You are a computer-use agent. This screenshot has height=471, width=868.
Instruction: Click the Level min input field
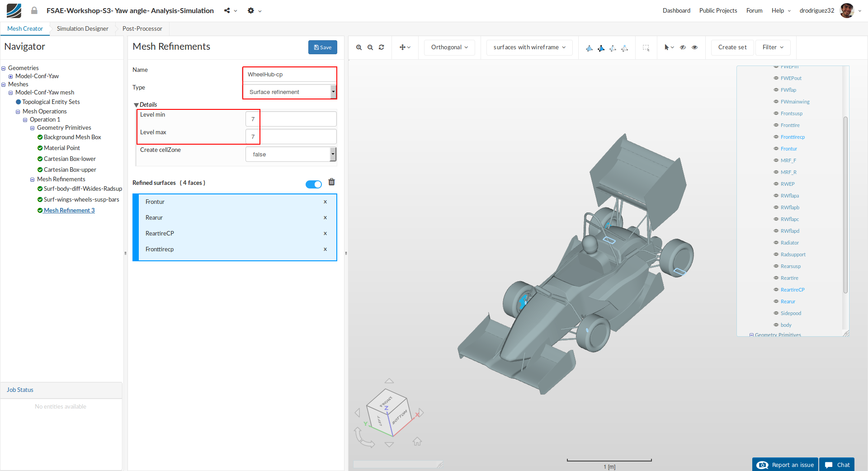(291, 119)
